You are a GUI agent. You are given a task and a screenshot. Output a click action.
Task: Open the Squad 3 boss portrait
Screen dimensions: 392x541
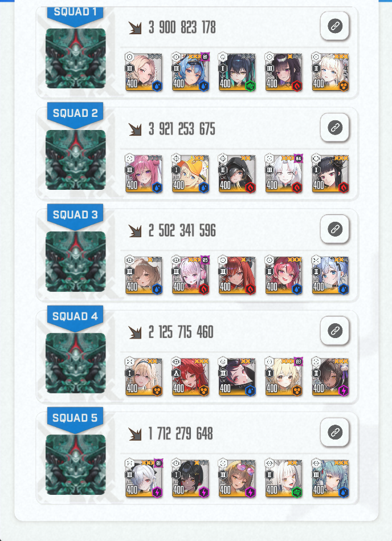tap(76, 261)
